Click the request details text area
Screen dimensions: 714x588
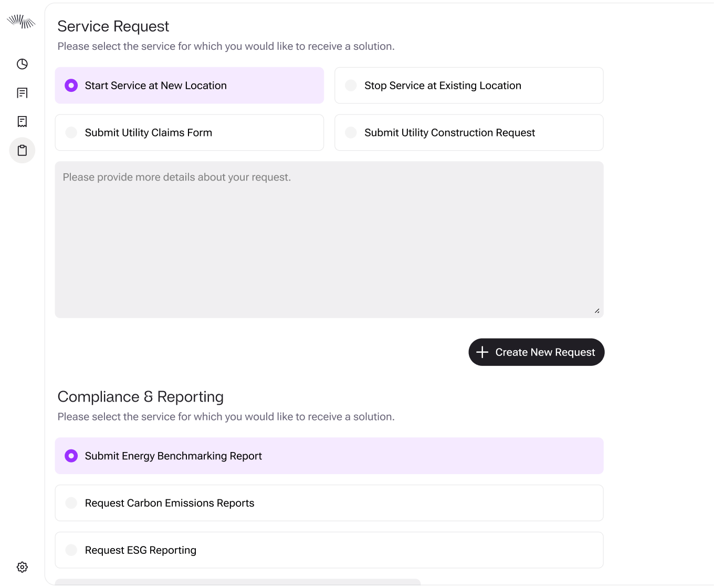[x=329, y=239]
